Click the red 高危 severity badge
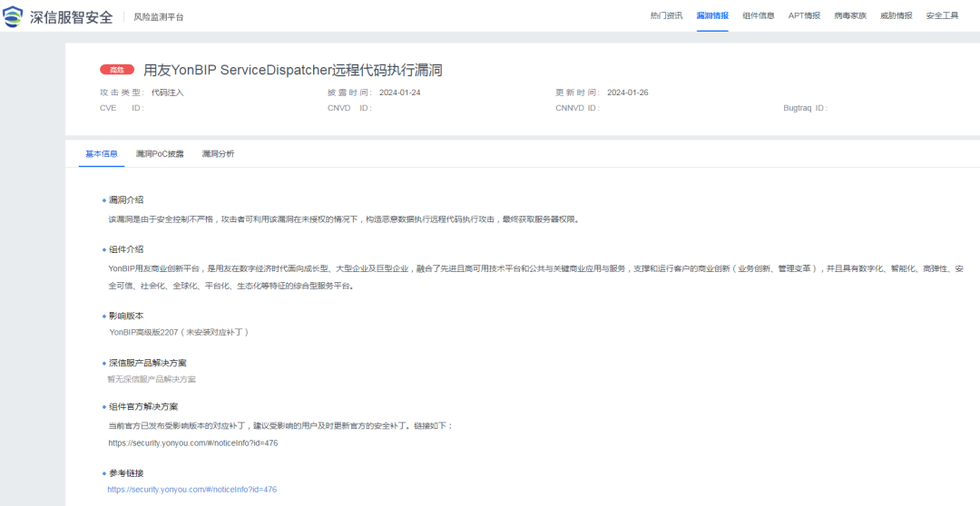The image size is (980, 506). [117, 69]
